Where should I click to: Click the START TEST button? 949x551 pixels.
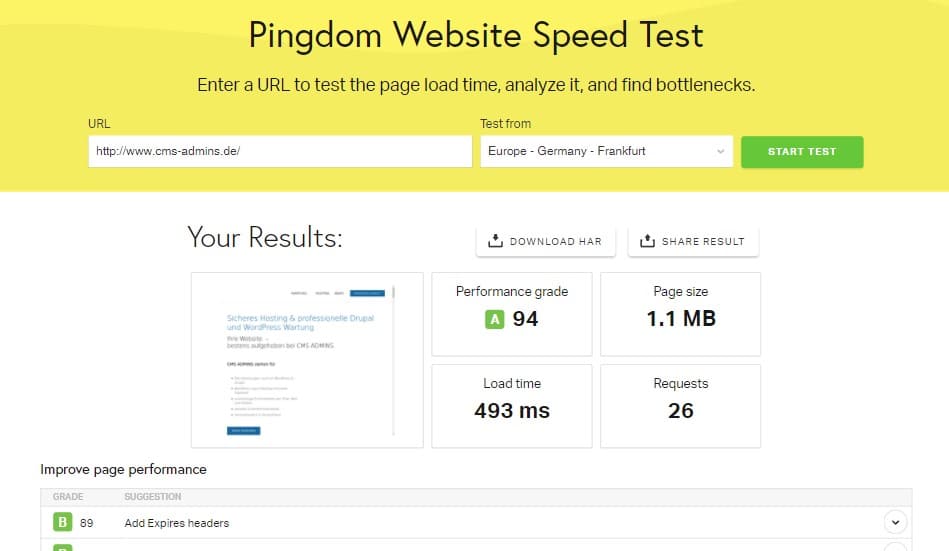pyautogui.click(x=802, y=152)
